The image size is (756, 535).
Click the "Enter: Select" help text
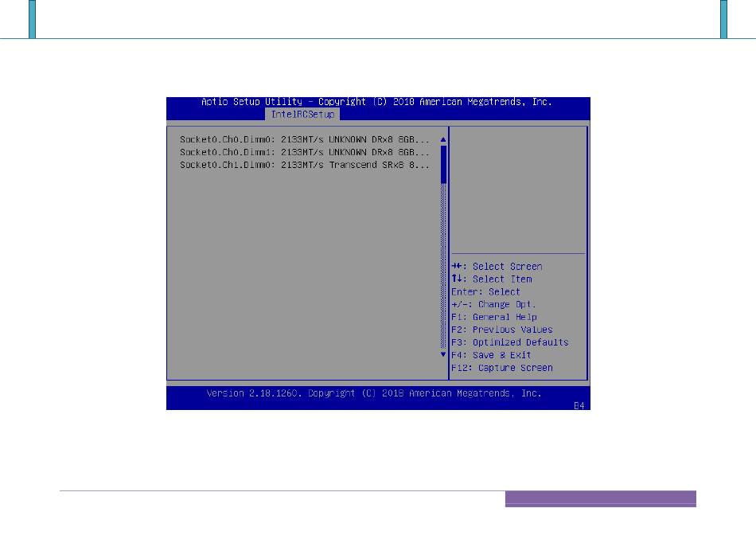coord(485,292)
